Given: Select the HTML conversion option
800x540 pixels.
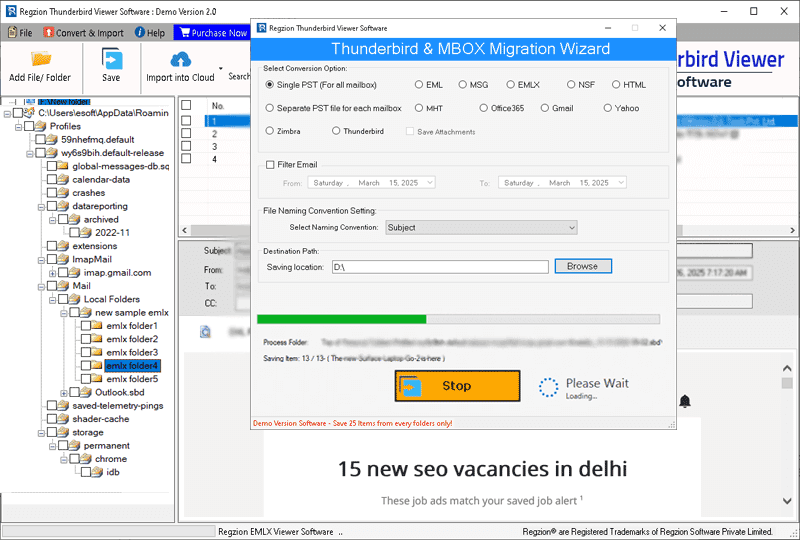Looking at the screenshot, I should coord(616,85).
